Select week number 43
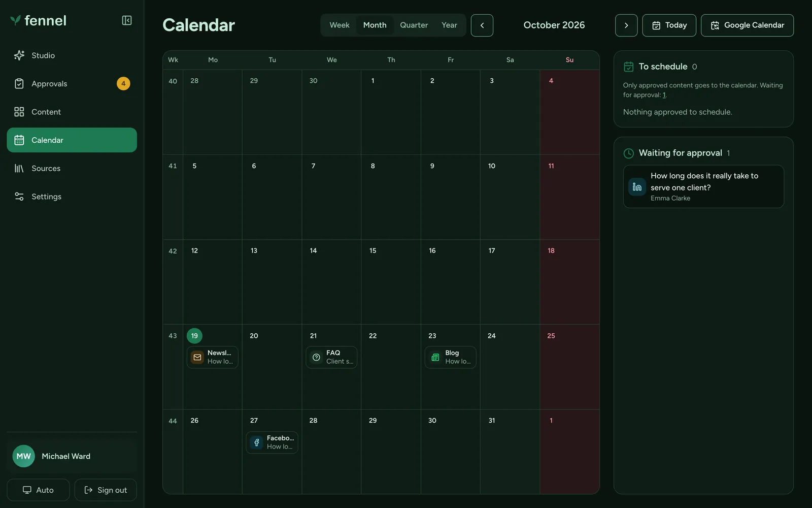Image resolution: width=812 pixels, height=508 pixels. pos(173,336)
